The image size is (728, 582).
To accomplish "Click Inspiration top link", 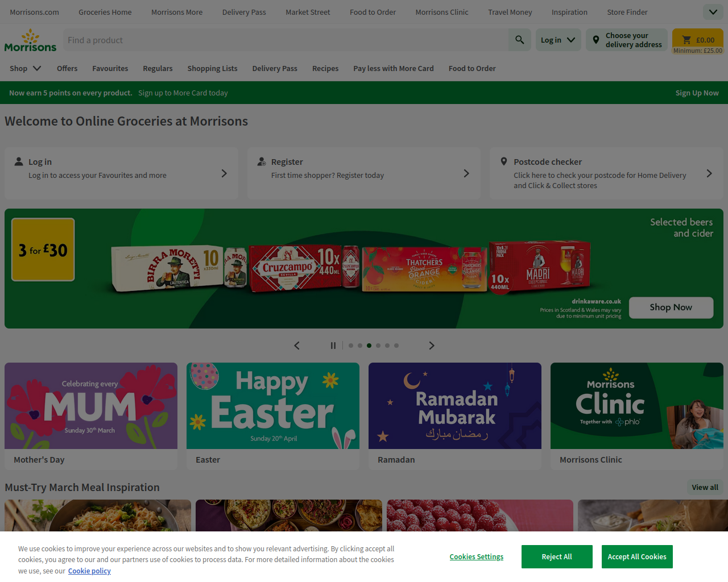I will click(569, 12).
